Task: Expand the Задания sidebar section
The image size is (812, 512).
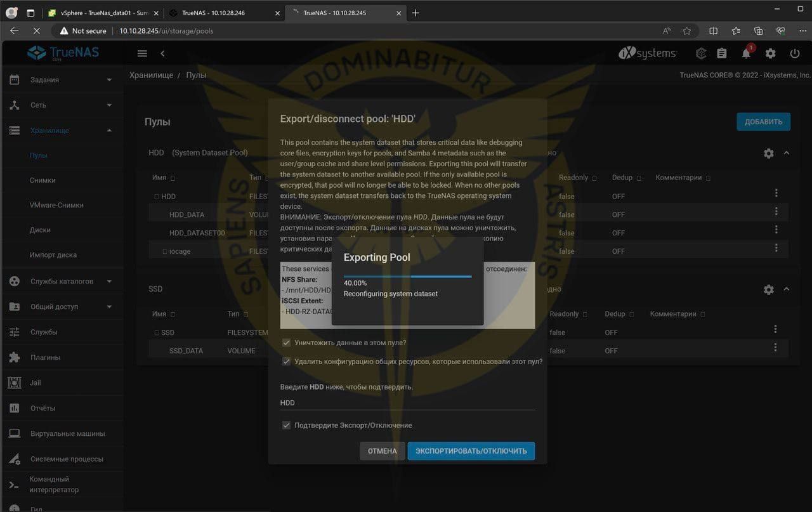Action: [109, 80]
